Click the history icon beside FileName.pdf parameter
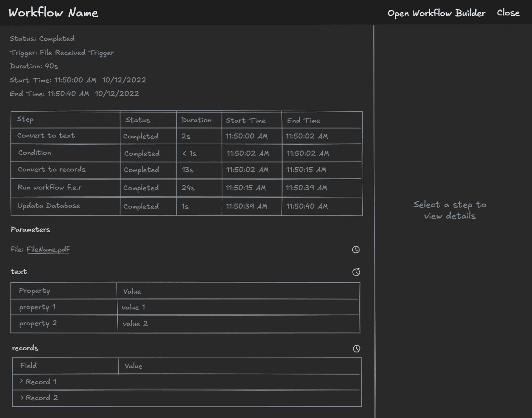The image size is (532, 418). [x=356, y=249]
